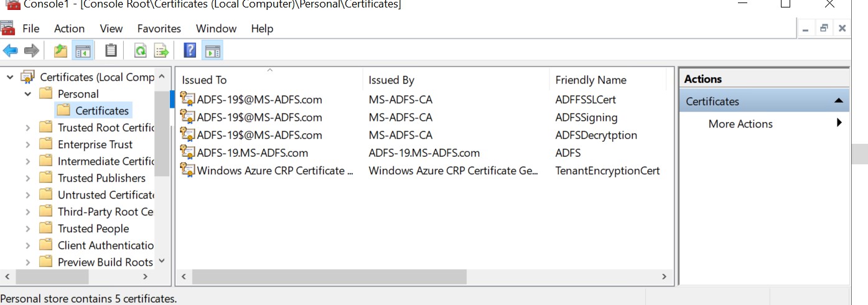Click the Paste clipboard toolbar icon
Screen dimensions: 868x305
coord(111,50)
